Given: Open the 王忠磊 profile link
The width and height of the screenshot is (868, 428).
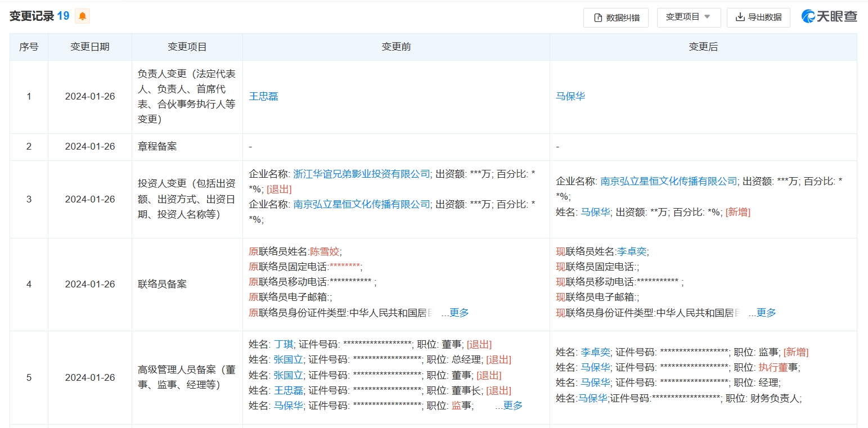Looking at the screenshot, I should click(263, 96).
